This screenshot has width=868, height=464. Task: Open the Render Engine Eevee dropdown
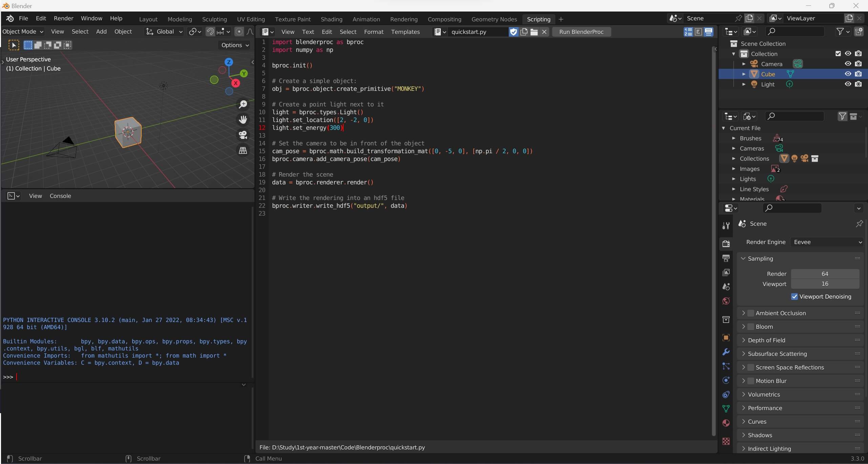point(827,242)
